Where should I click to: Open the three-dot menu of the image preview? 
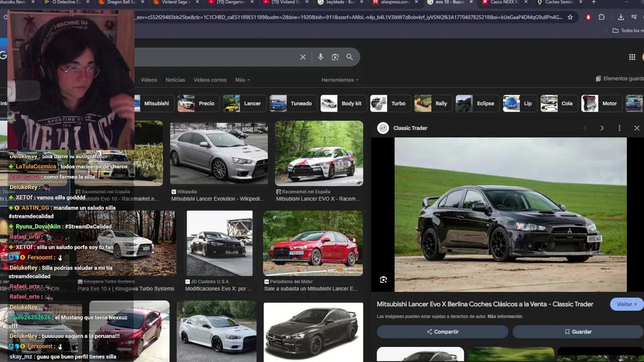(619, 128)
